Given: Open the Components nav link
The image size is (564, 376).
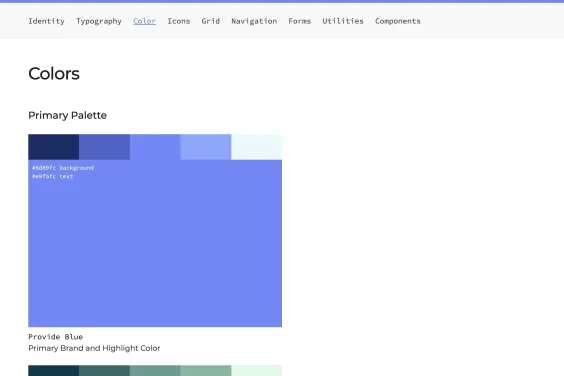Looking at the screenshot, I should 397,21.
